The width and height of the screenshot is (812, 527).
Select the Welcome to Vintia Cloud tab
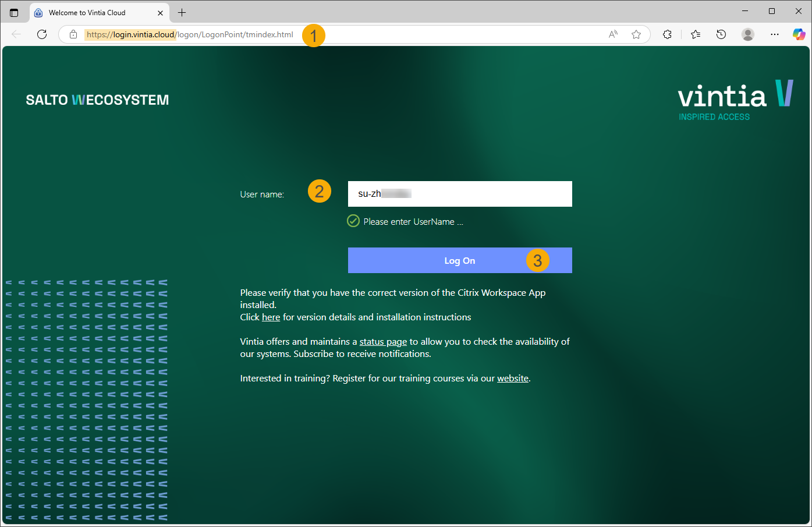click(99, 13)
